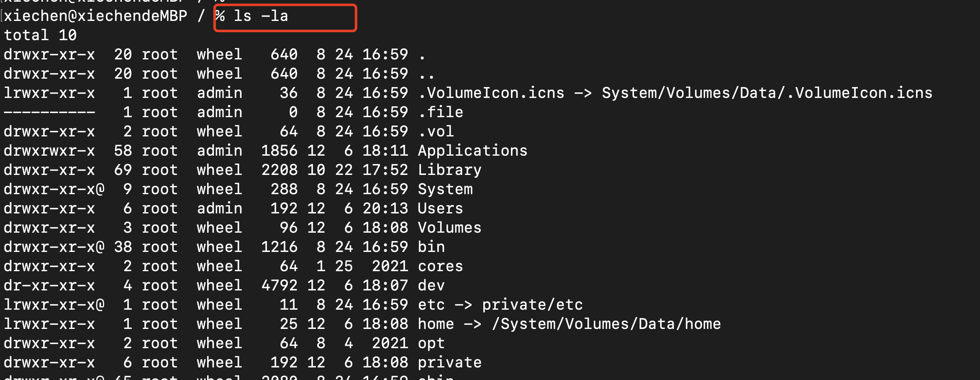Viewport: 980px width, 380px height.
Task: Click the .file entry name
Action: [x=441, y=112]
